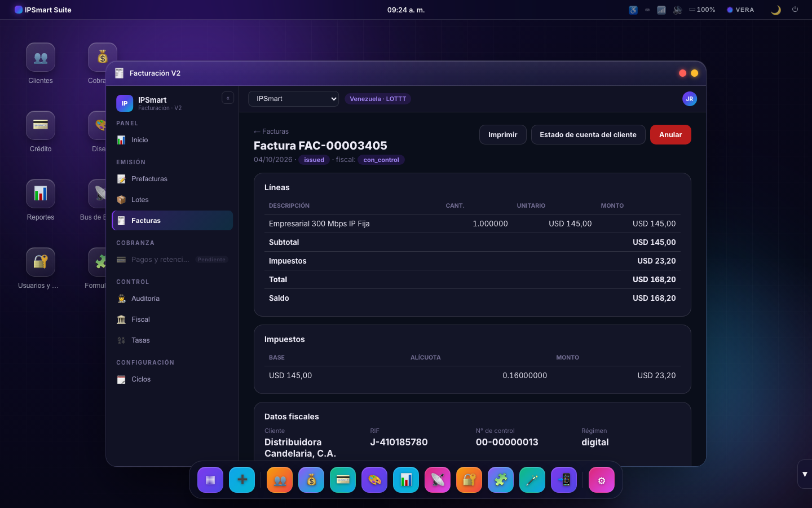This screenshot has width=812, height=508.
Task: Launch the paint palette dock icon
Action: 374,480
